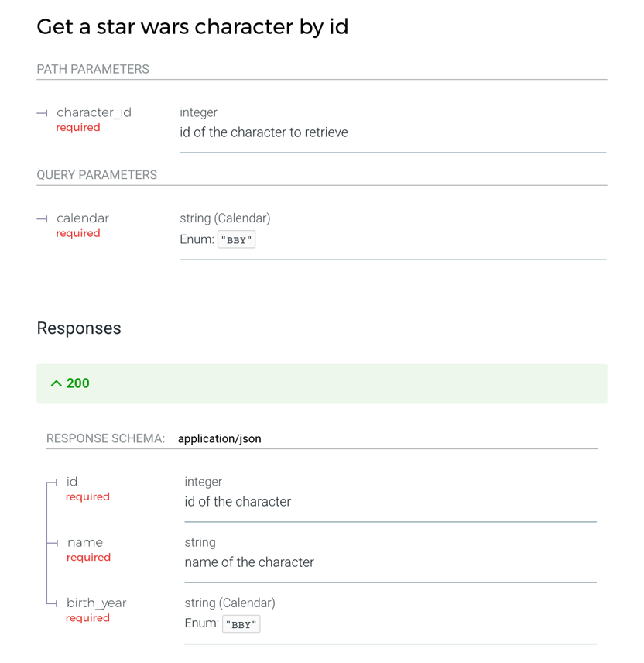This screenshot has width=644, height=663.
Task: Select the Responses section heading
Action: coord(79,328)
